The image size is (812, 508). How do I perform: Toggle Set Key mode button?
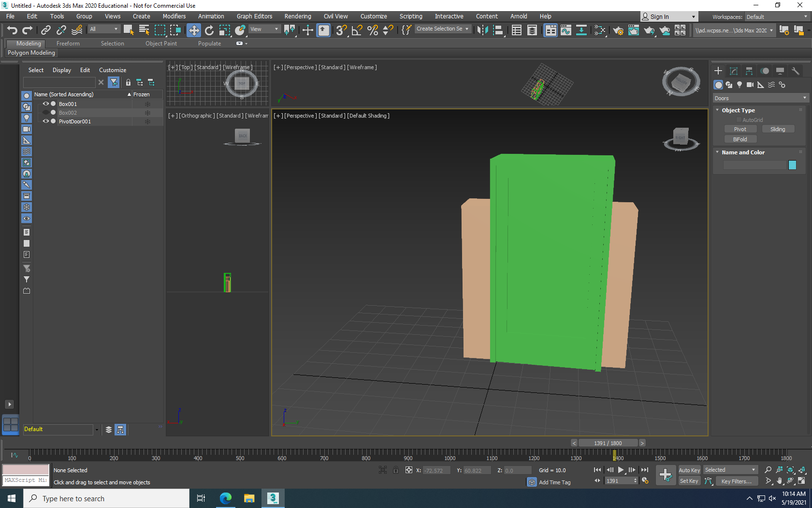click(689, 481)
